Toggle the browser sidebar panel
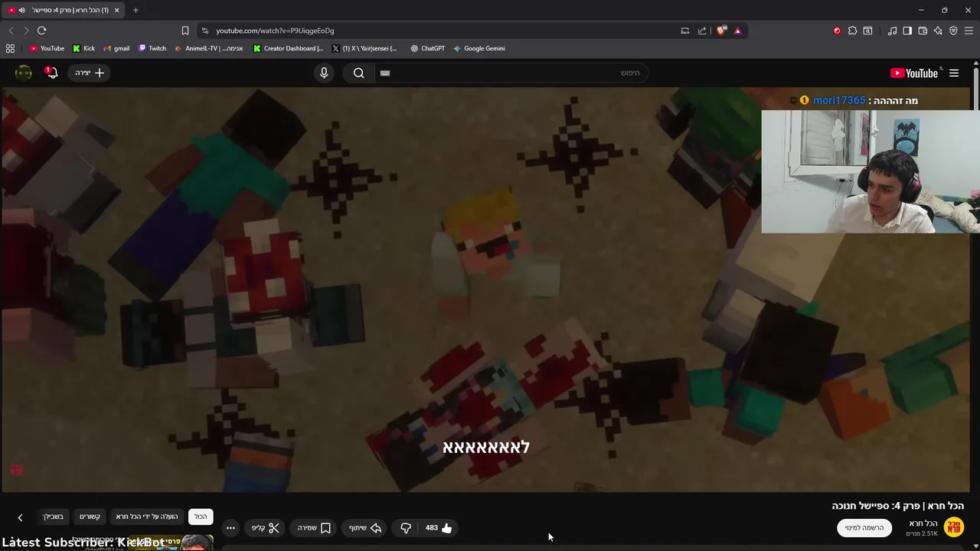Image resolution: width=980 pixels, height=551 pixels. point(907,31)
